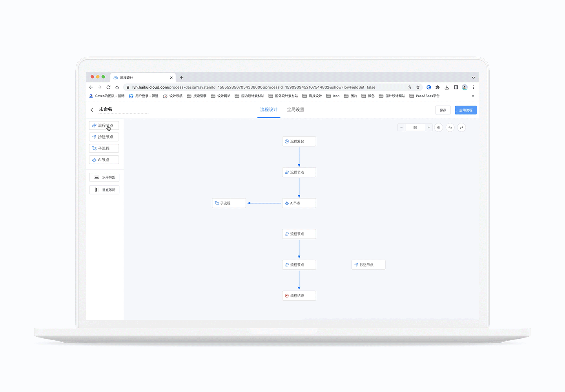Viewport: 565px width, 392px height.
Task: Open the browser profile avatar
Action: click(x=465, y=87)
